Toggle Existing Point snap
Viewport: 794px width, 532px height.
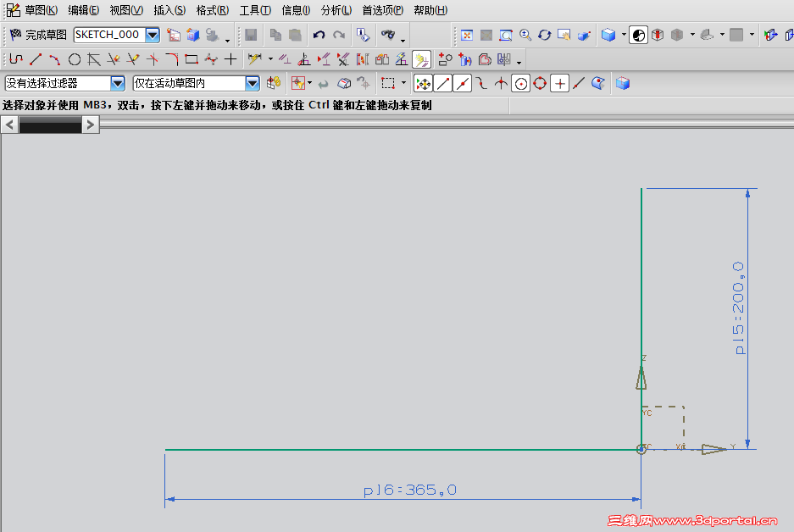click(559, 84)
